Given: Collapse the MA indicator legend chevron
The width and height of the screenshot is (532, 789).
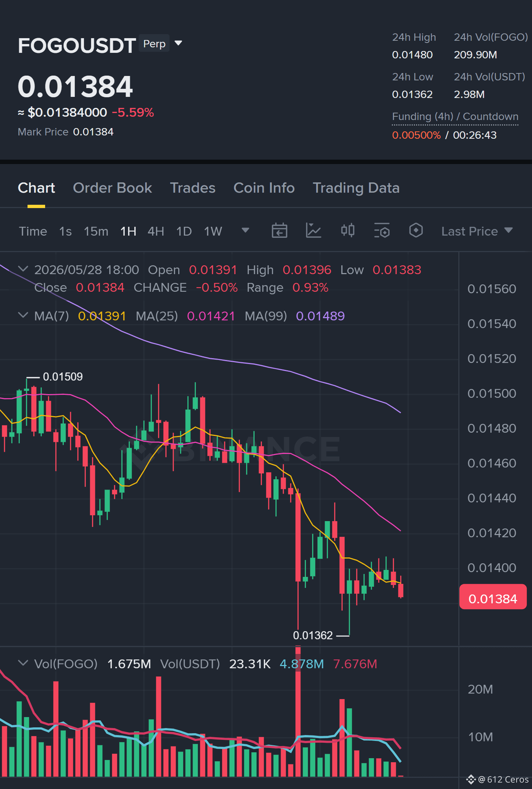Looking at the screenshot, I should coord(23,315).
